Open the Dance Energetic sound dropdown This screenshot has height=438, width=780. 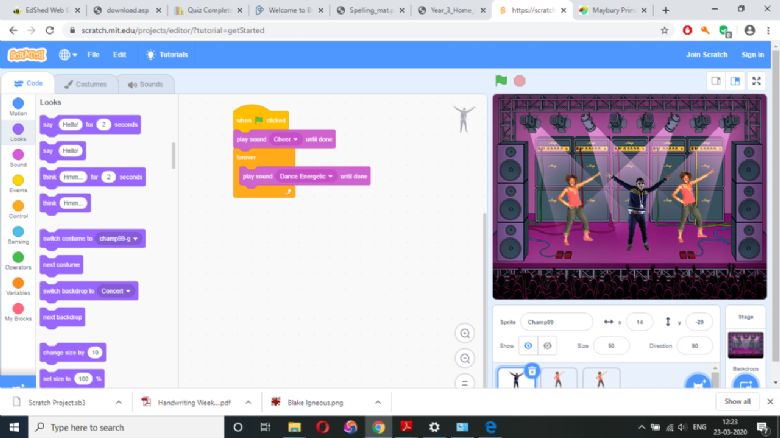(x=306, y=176)
